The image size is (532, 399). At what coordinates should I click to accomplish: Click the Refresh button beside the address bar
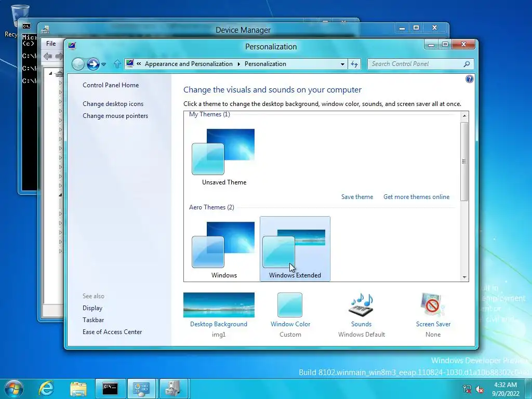click(x=354, y=64)
